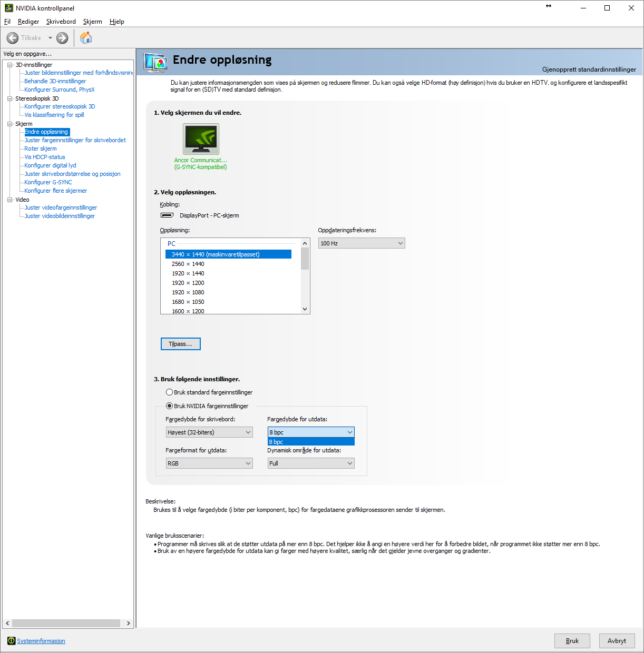Open the Dynamisk område Full dropdown
Viewport: 644px width, 653px height.
point(311,463)
